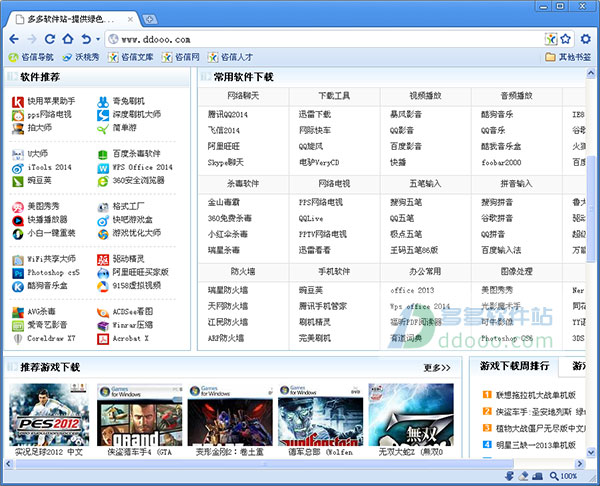Click the Acrobat X icon
This screenshot has width=600, height=486.
click(103, 339)
